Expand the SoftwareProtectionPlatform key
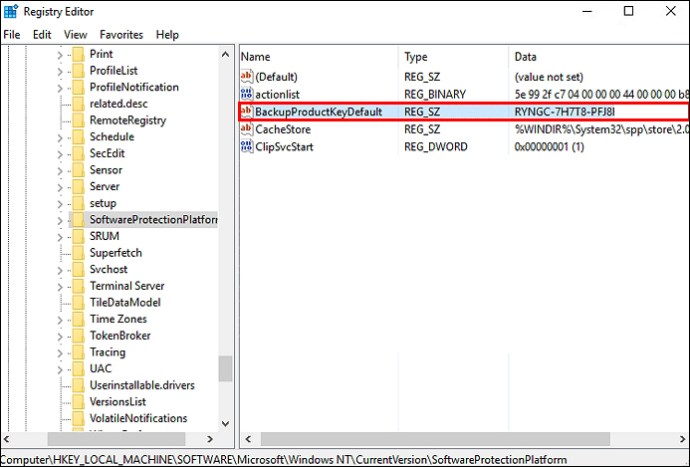The image size is (690, 467). point(60,221)
